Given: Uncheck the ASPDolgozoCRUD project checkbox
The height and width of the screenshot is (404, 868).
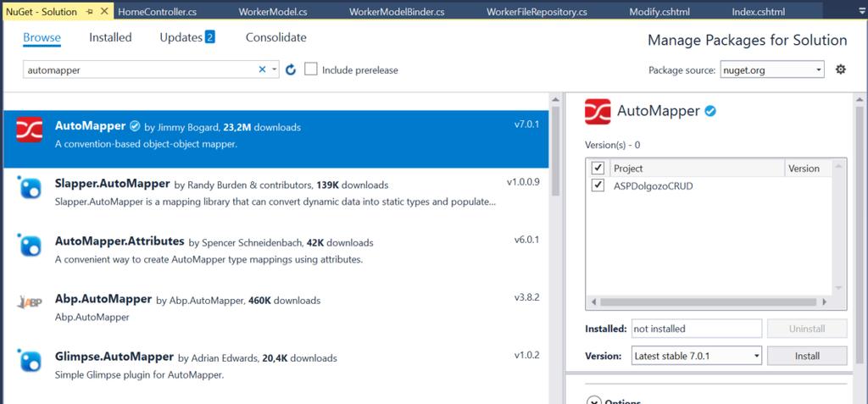Looking at the screenshot, I should point(598,185).
